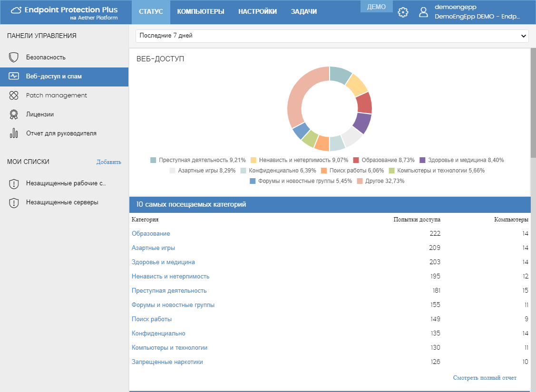Click the cloud logo icon
Viewport: 536px width, 392px height.
click(x=16, y=10)
